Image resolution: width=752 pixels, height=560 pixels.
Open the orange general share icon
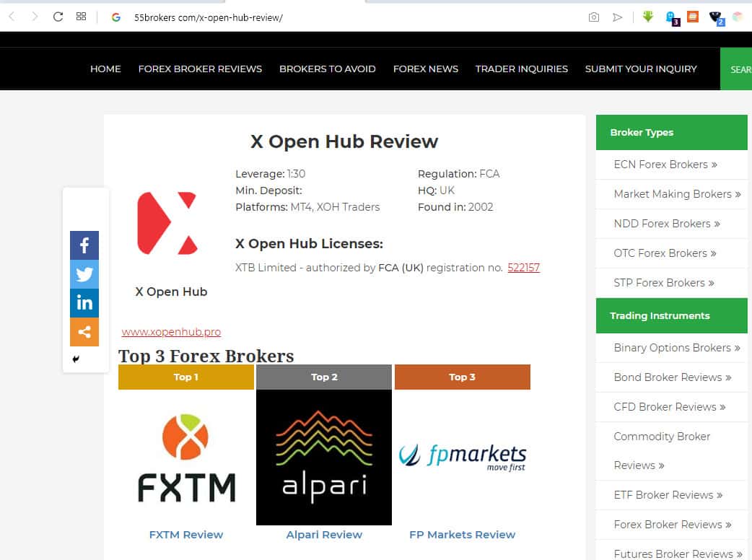tap(84, 332)
